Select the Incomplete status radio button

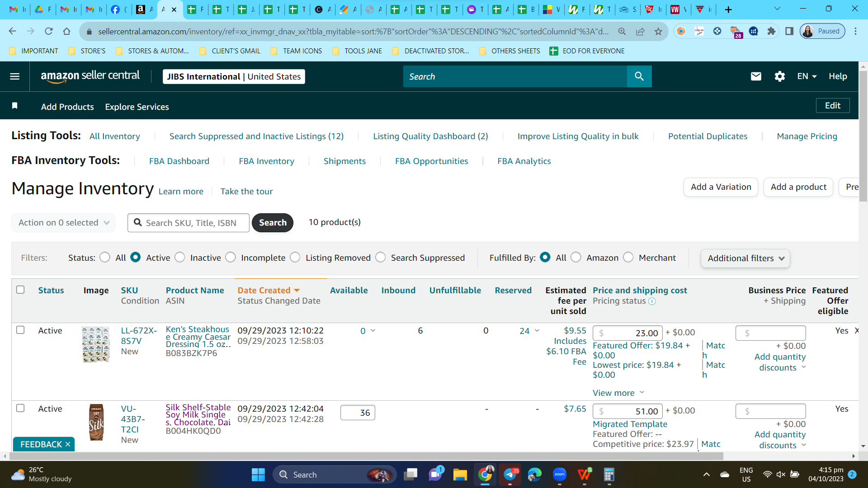[x=231, y=257]
